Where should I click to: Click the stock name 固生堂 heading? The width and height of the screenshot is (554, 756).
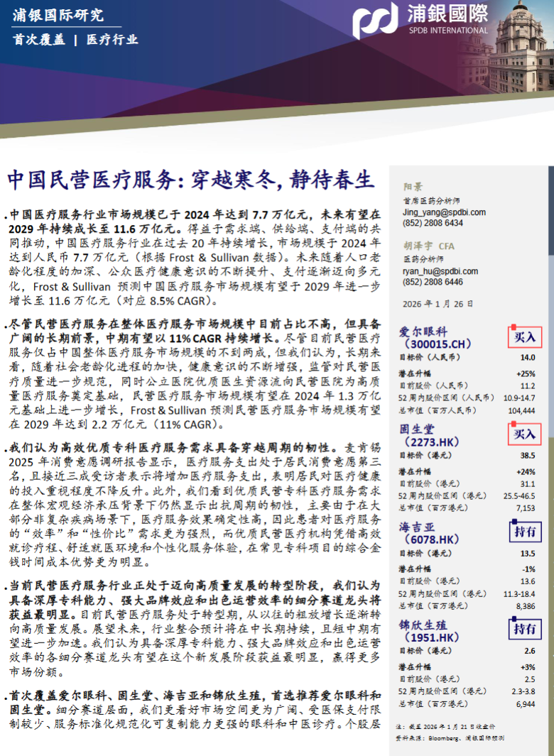(x=417, y=429)
